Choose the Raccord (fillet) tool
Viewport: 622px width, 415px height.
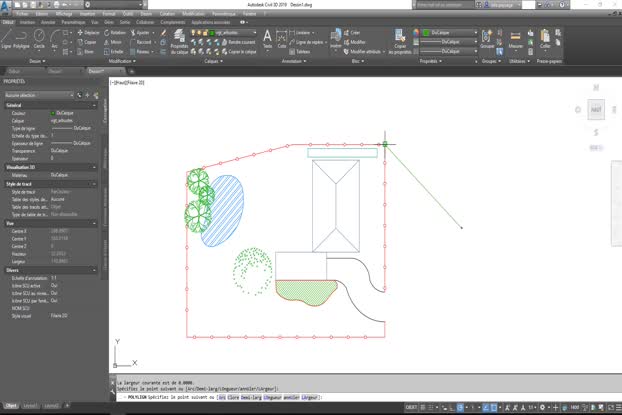click(142, 42)
